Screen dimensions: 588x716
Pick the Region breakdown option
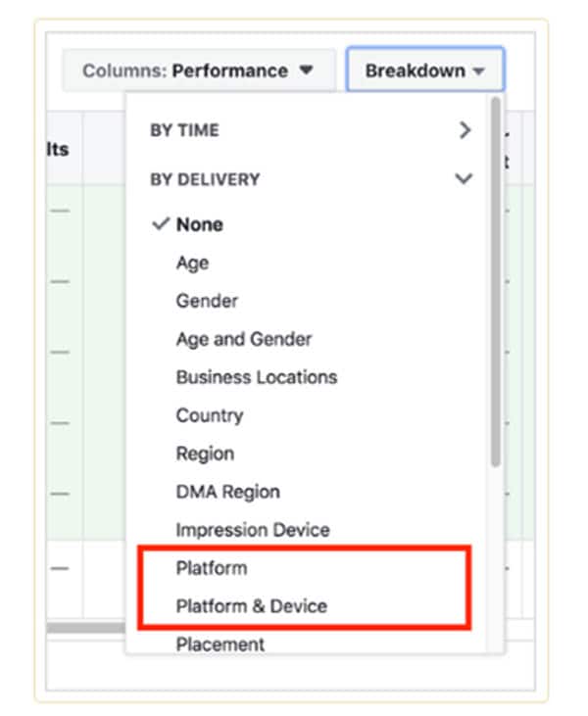[205, 453]
